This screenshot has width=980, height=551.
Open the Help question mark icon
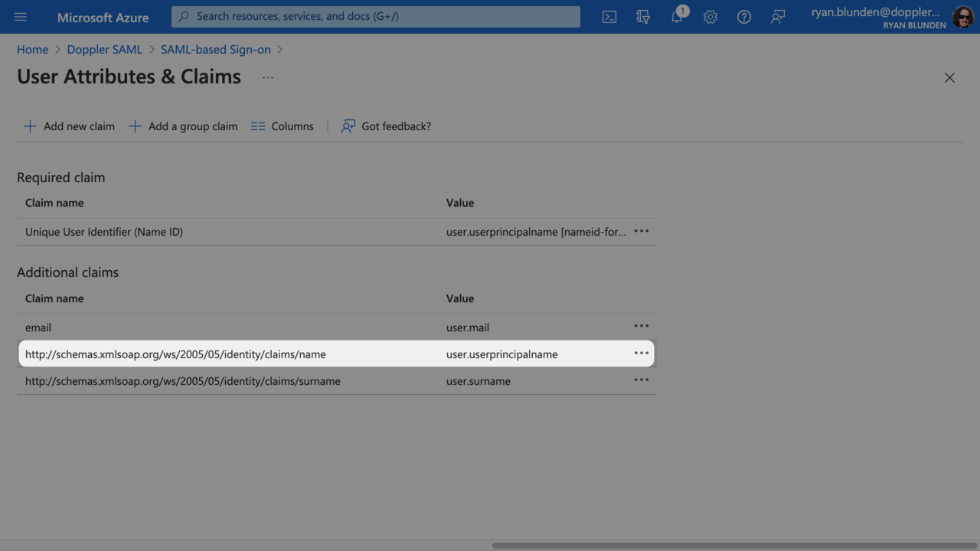click(x=744, y=17)
